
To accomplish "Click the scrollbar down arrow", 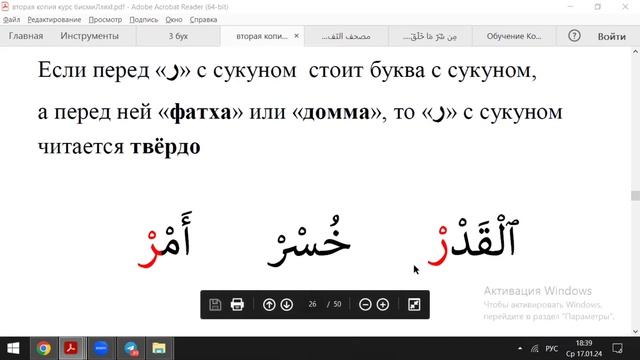I will tap(636, 332).
